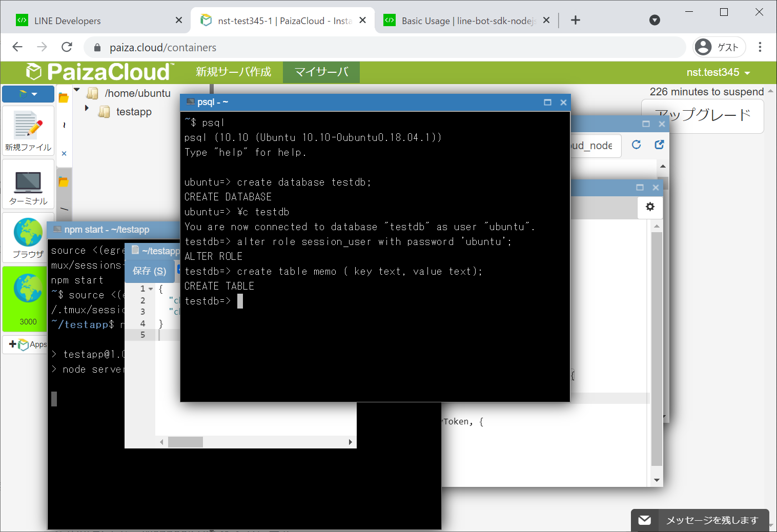Viewport: 777px width, 532px height.
Task: Select the /home/ubuntu folder in tree
Action: pos(137,93)
